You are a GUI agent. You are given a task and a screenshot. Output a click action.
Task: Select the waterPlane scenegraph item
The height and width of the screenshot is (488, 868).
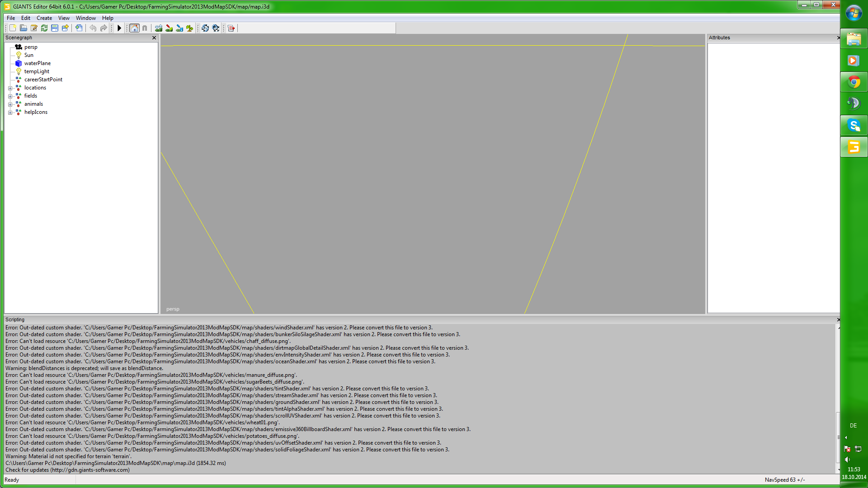pyautogui.click(x=37, y=63)
